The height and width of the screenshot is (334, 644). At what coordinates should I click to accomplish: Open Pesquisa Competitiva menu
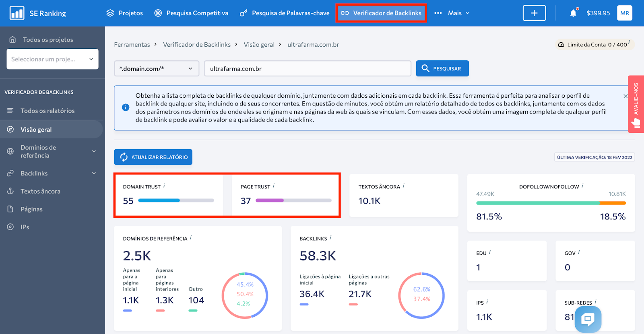191,13
